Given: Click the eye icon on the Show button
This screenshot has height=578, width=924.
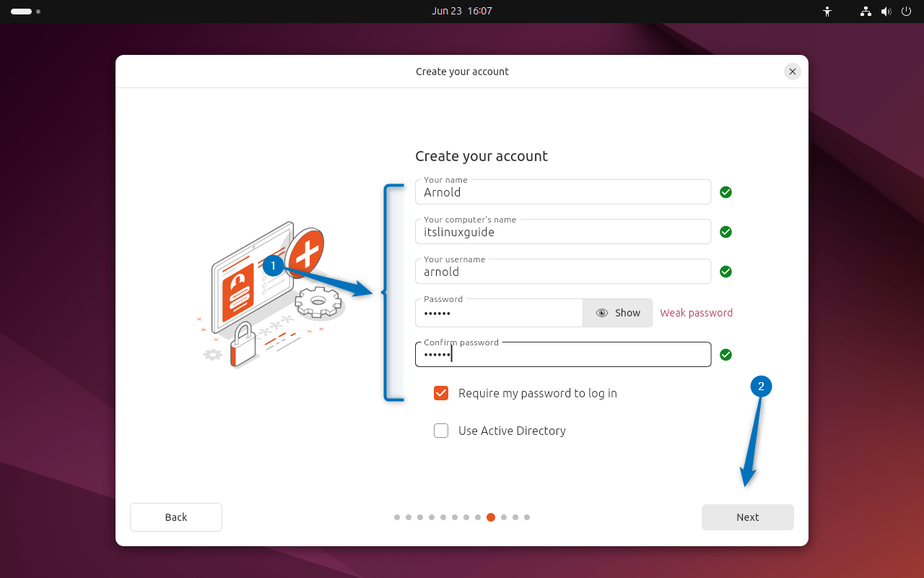Looking at the screenshot, I should tap(602, 312).
